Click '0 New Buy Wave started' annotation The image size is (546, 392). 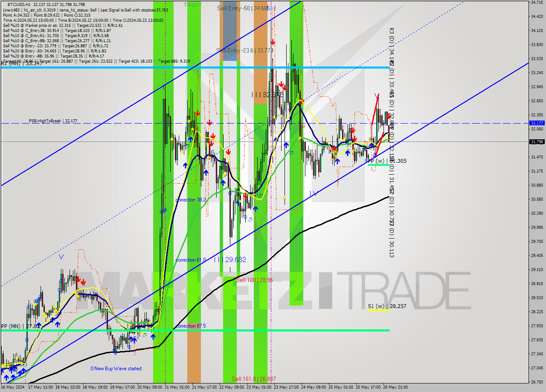116,369
